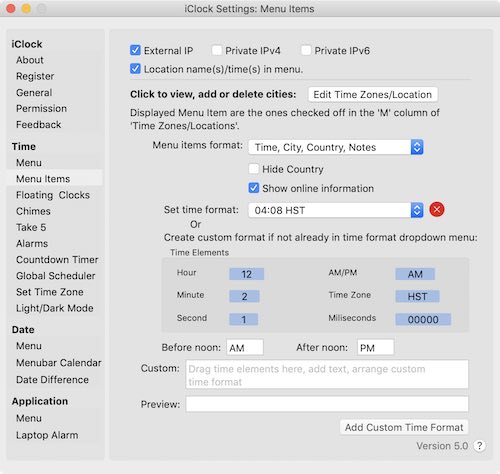Open the Register settings page
The width and height of the screenshot is (500, 474).
35,76
